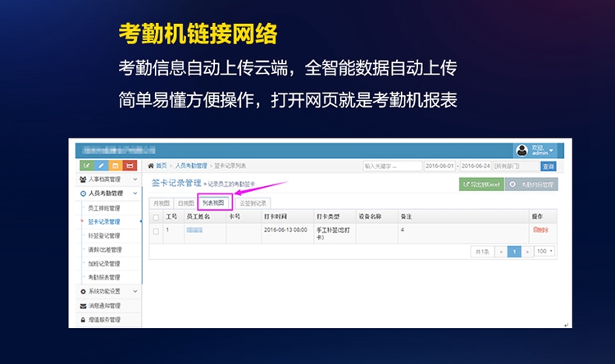Expand the 人事档案管理 sidebar menu

pyautogui.click(x=109, y=180)
